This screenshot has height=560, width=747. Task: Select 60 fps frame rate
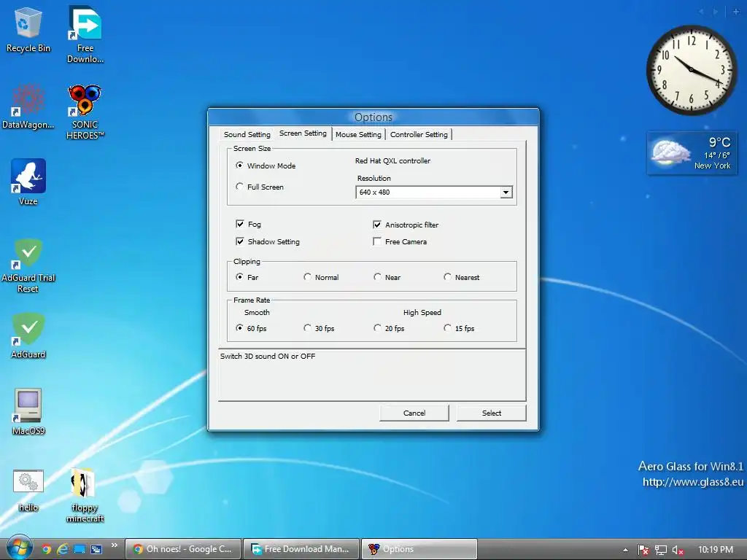(x=239, y=328)
